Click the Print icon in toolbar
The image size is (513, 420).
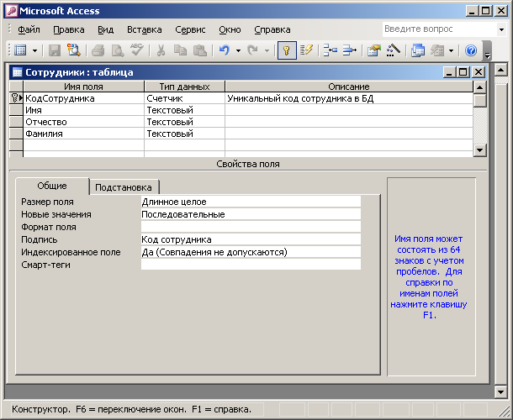click(98, 50)
